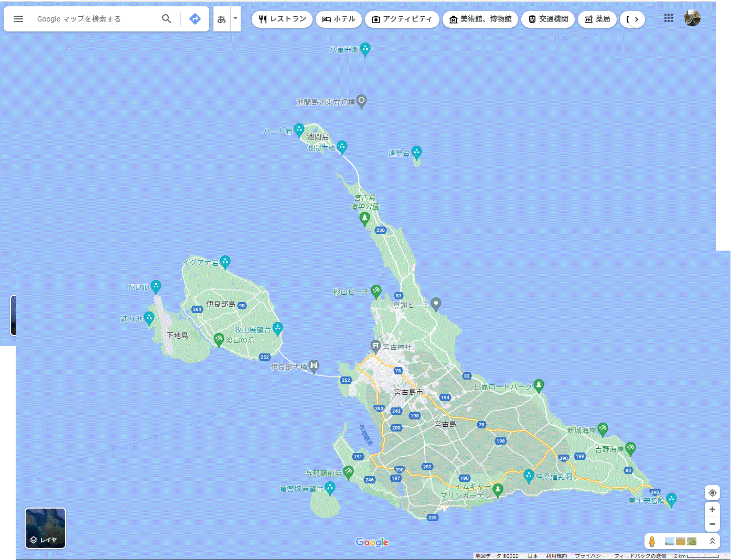Select the 吉野海岸 marker
The height and width of the screenshot is (560, 731).
click(x=630, y=448)
